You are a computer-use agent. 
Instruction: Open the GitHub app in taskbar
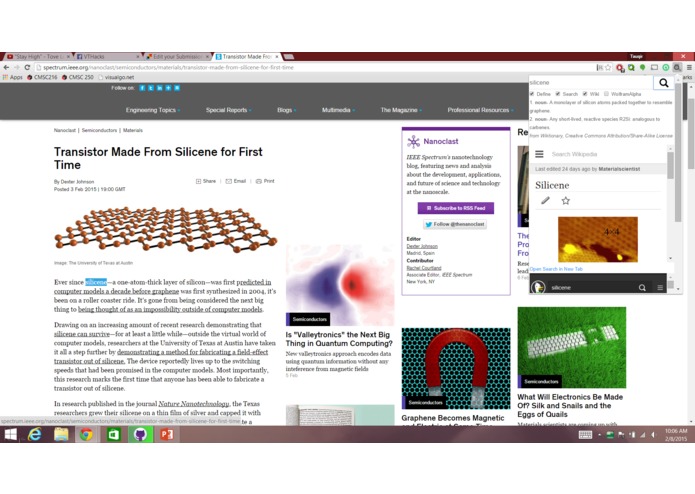coord(140,435)
